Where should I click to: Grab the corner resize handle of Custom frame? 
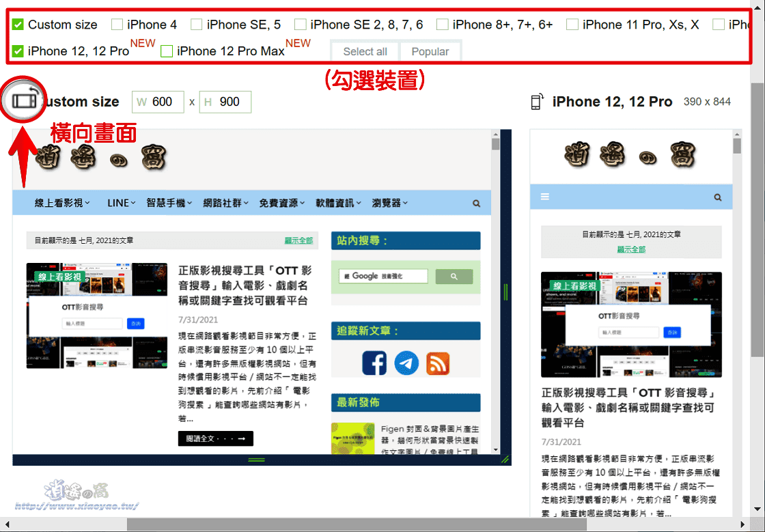pos(505,460)
